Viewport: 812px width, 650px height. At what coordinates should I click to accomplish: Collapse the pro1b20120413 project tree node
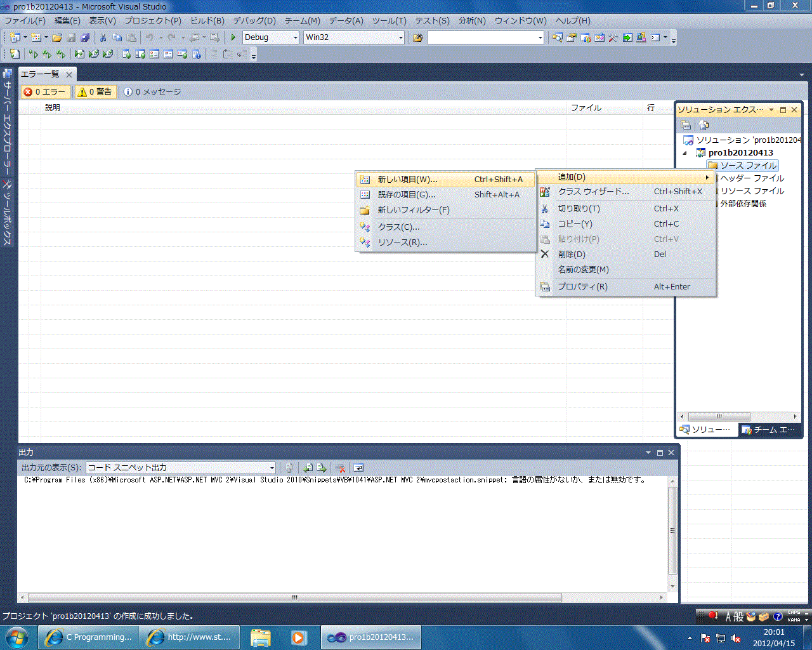coord(684,153)
